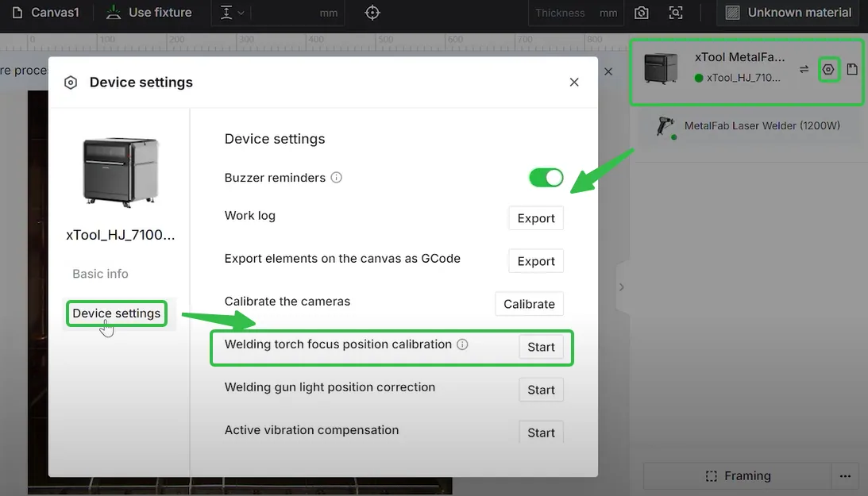Open device settings gear icon in the side panel
This screenshot has height=496, width=868.
(x=828, y=69)
